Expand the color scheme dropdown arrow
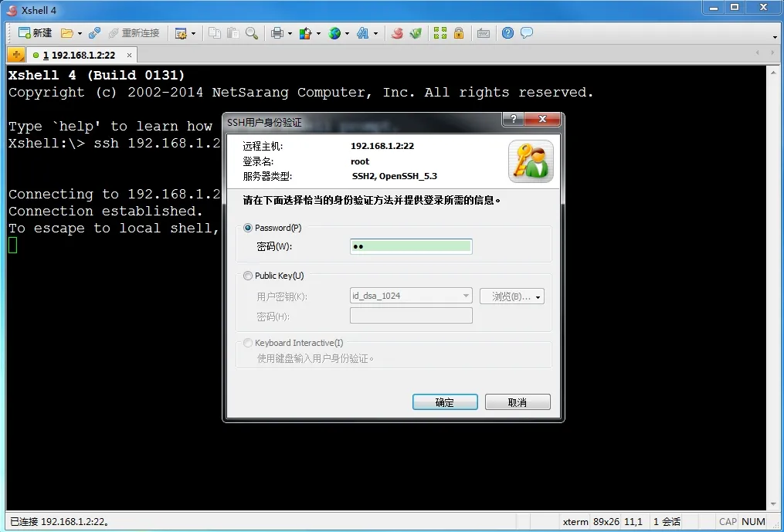784x532 pixels. coord(318,33)
